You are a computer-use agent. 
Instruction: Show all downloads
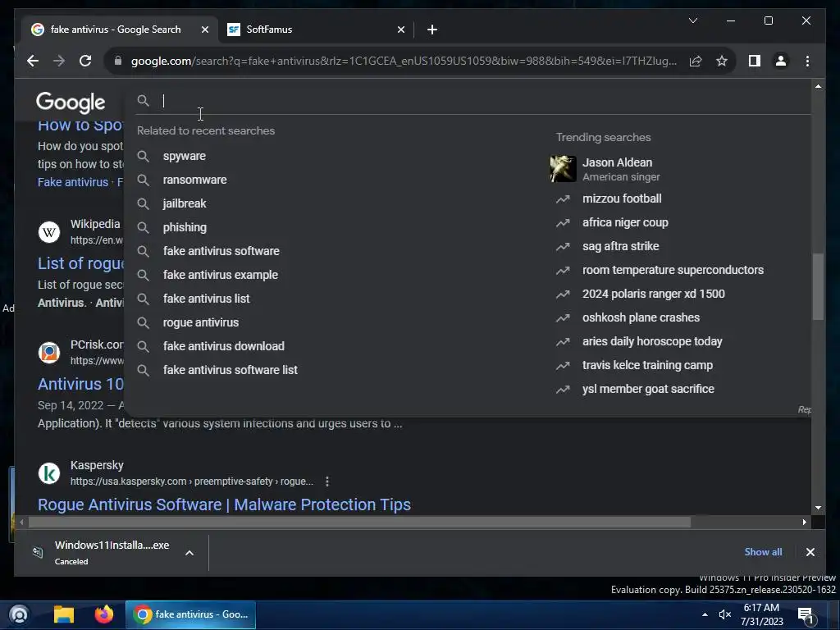pyautogui.click(x=763, y=552)
